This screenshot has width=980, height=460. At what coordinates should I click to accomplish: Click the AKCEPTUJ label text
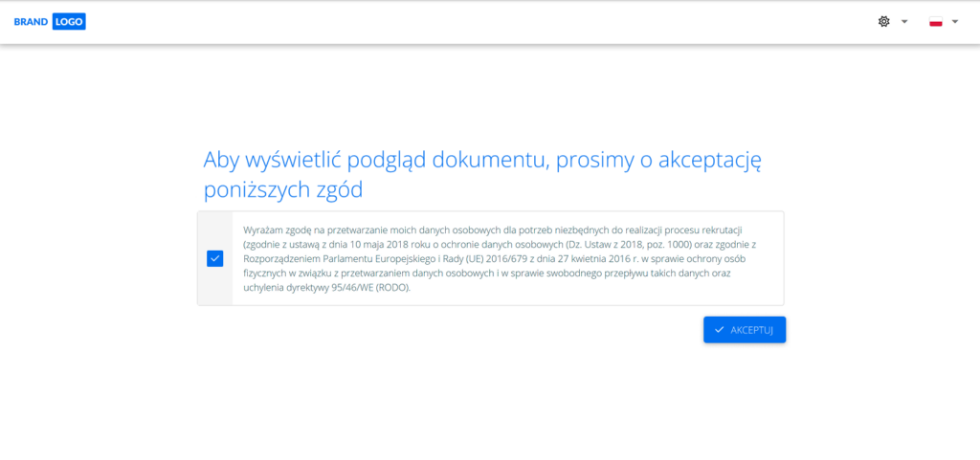[751, 330]
